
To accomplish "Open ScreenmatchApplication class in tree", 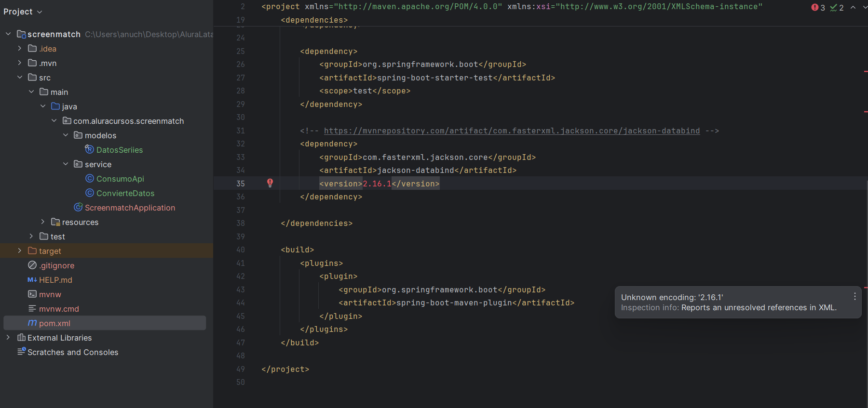I will (130, 208).
